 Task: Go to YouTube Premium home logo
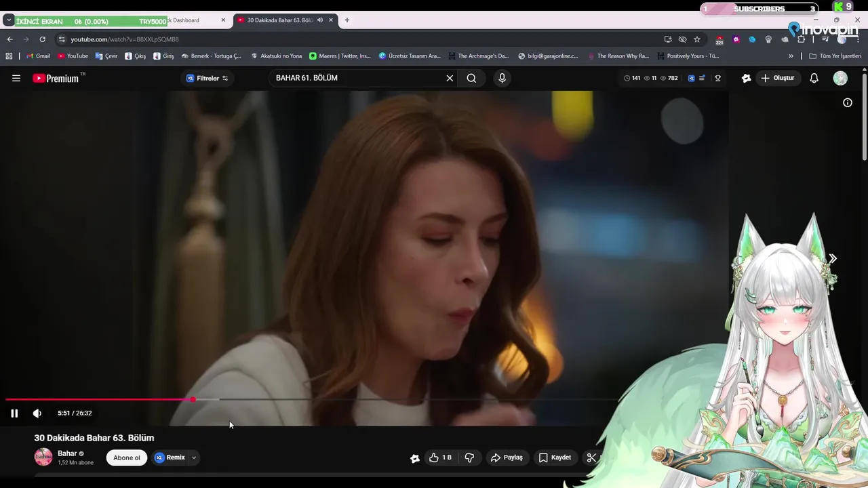(x=56, y=78)
